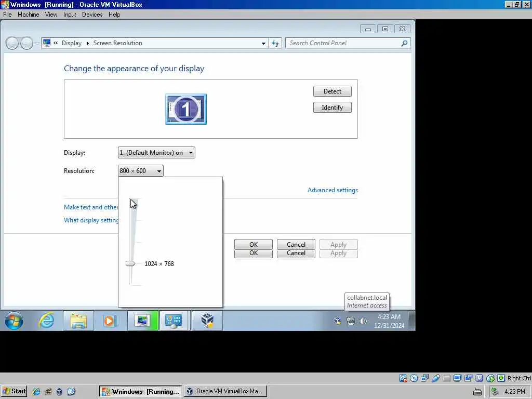Open the guest Windows 7 Start orb
Viewport: 532px width, 399px height.
pos(14,321)
